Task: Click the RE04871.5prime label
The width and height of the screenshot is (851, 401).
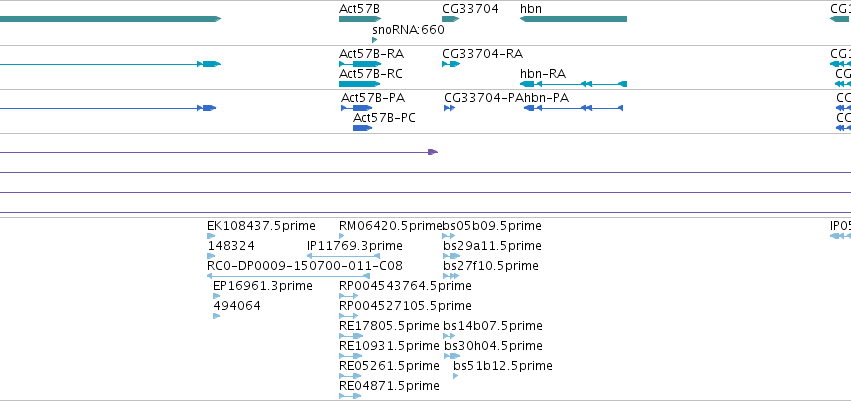Action: [389, 386]
